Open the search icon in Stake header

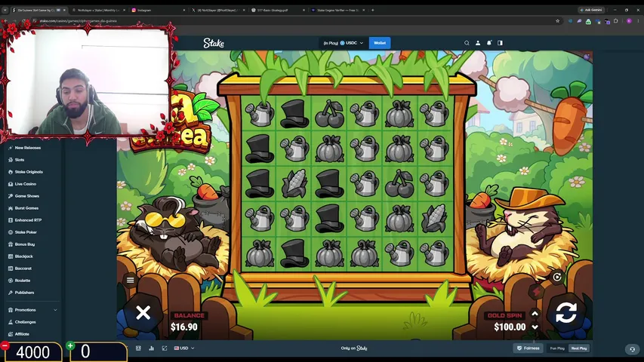coord(467,43)
